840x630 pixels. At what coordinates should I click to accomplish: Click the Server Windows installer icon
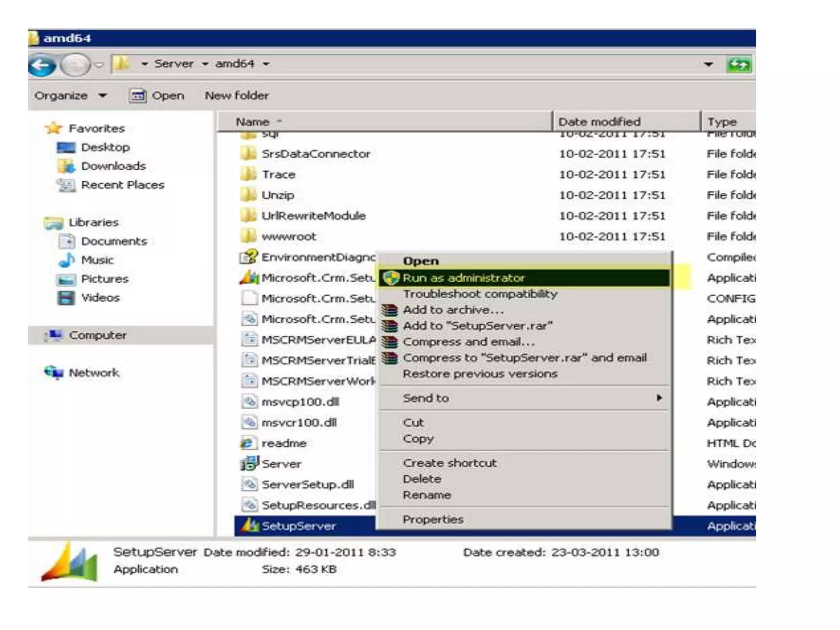tap(249, 463)
